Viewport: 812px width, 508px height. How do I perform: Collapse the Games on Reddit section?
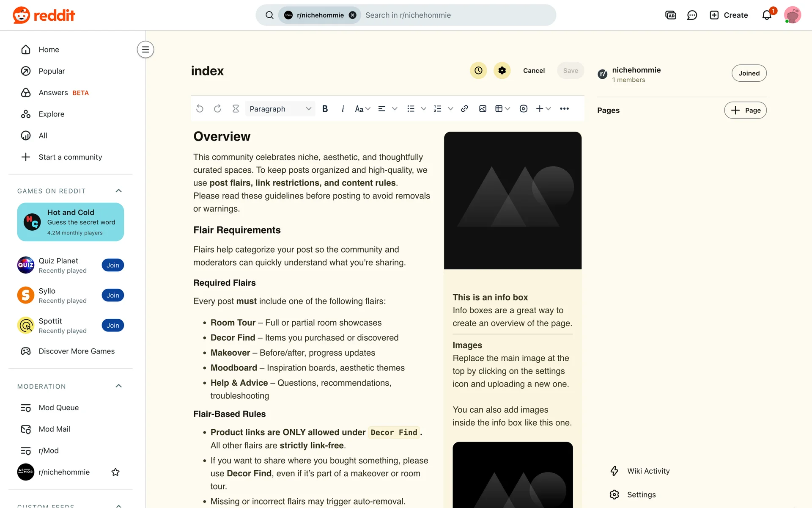[x=119, y=191]
